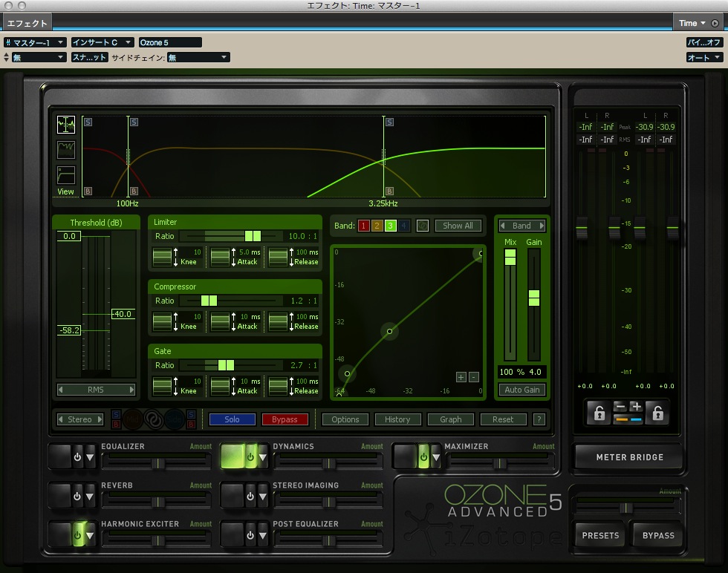The image size is (728, 573).
Task: Click the left input gain lock icon
Action: click(x=599, y=413)
